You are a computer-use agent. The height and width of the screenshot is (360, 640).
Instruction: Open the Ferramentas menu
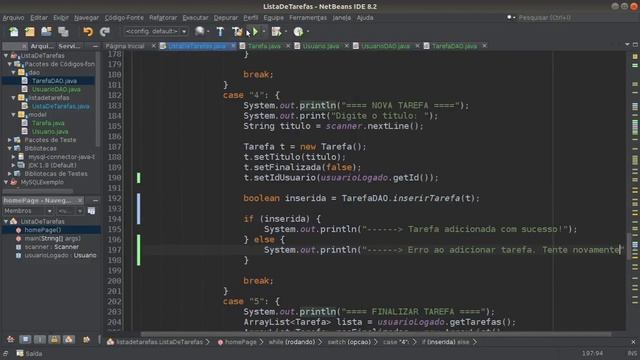pos(308,18)
